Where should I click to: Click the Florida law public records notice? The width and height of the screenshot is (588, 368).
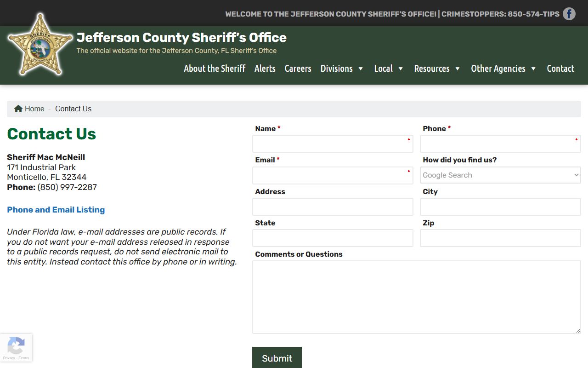click(x=122, y=247)
